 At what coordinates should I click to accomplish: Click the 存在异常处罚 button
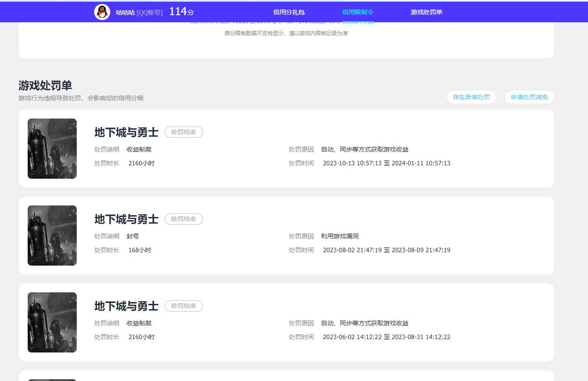pyautogui.click(x=471, y=97)
